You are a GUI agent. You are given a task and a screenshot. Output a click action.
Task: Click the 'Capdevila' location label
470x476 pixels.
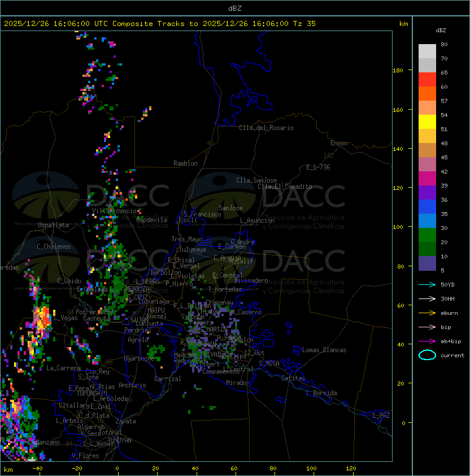152,220
